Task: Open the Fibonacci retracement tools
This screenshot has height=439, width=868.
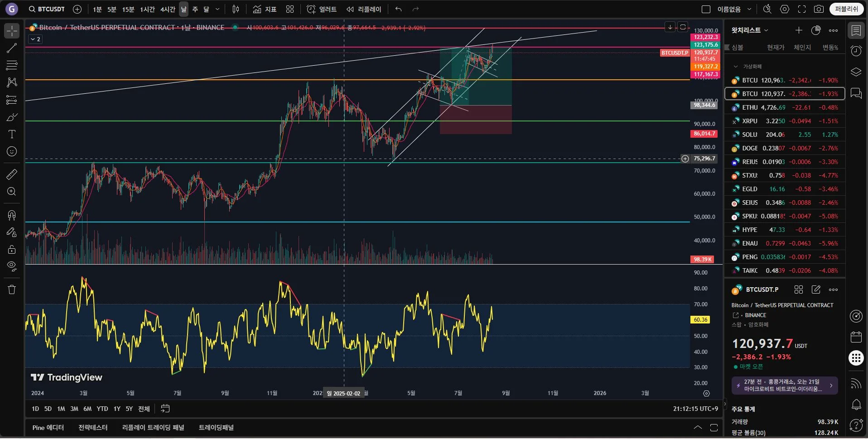Action: (12, 65)
